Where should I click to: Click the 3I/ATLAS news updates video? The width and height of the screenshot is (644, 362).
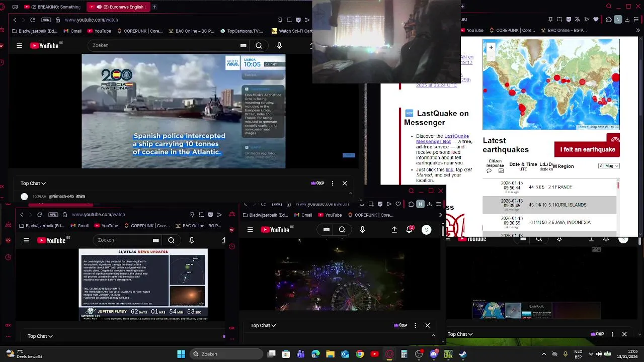pyautogui.click(x=143, y=285)
